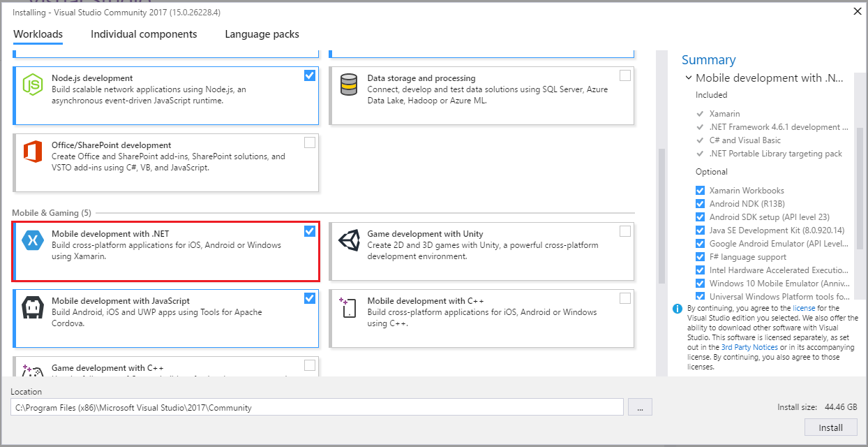The width and height of the screenshot is (868, 447).
Task: Click the Office/SharePoint development icon
Action: (x=33, y=152)
